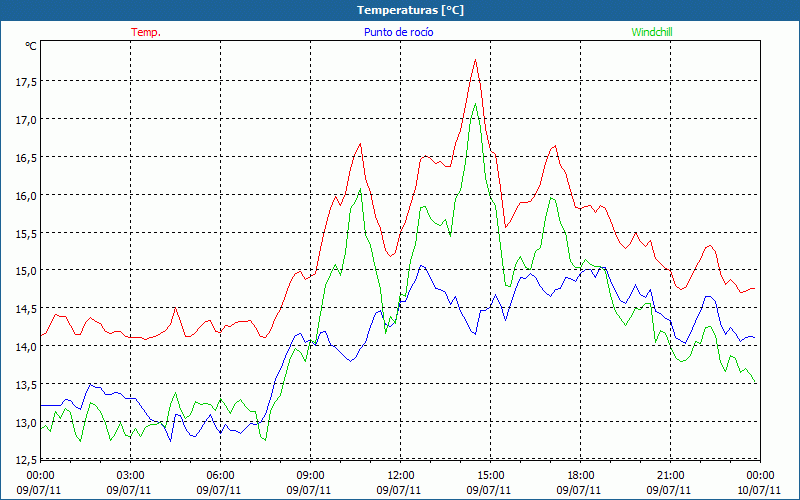This screenshot has width=800, height=500.
Task: Click the 03:00 time label on the x-axis
Action: pyautogui.click(x=131, y=475)
